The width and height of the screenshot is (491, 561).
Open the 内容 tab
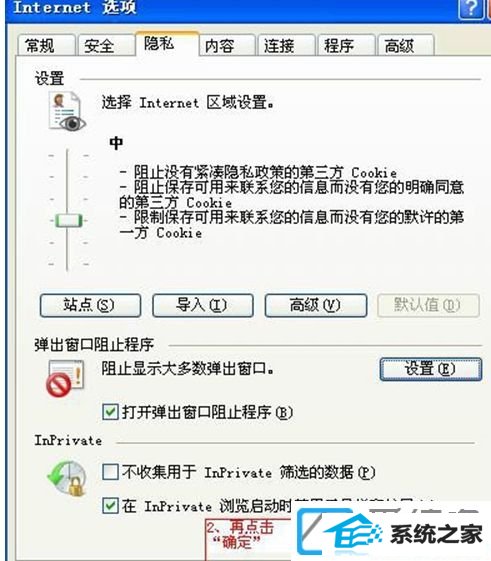227,45
